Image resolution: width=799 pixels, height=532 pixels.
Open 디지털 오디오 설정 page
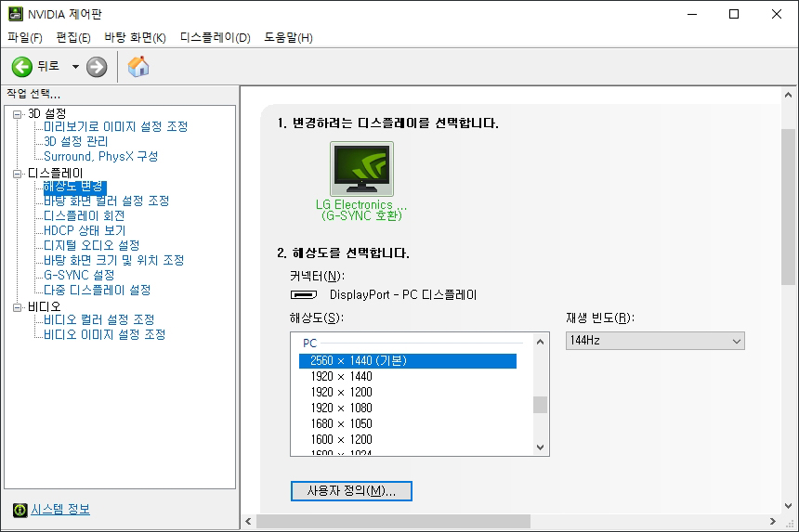point(92,245)
